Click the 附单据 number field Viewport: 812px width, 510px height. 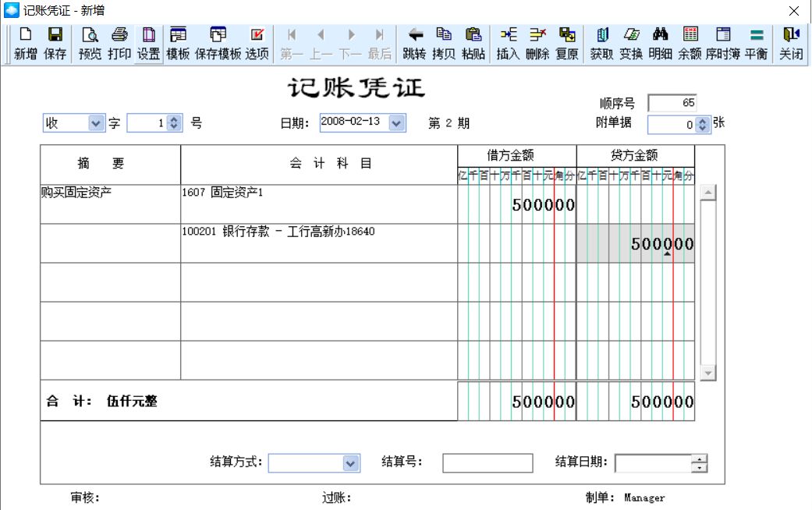[672, 124]
